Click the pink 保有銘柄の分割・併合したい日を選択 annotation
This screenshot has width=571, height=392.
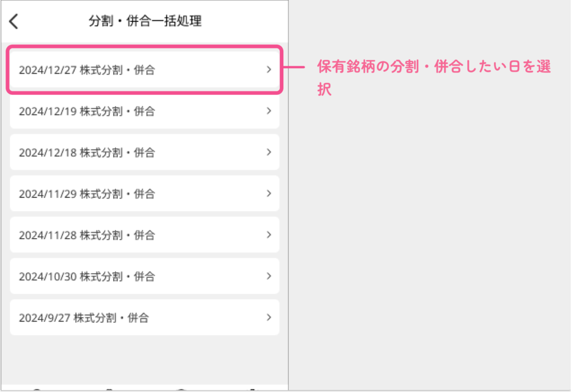coord(433,78)
